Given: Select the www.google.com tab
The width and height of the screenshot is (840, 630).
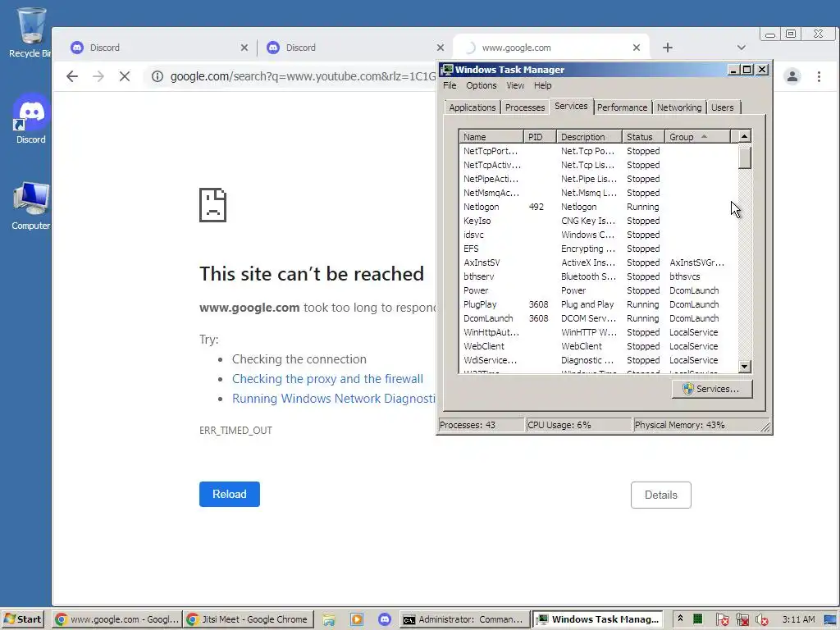Looking at the screenshot, I should pyautogui.click(x=550, y=48).
